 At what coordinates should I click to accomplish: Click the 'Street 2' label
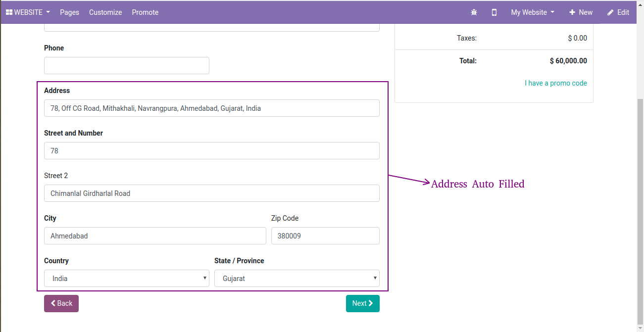pos(56,176)
